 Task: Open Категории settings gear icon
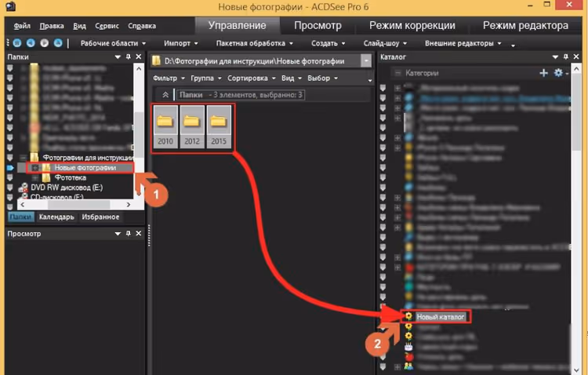[x=558, y=72]
